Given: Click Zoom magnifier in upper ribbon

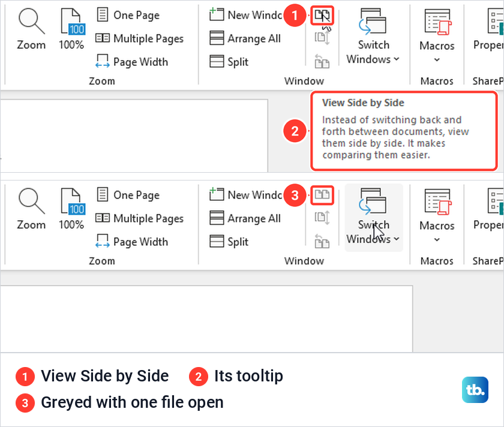Looking at the screenshot, I should [31, 29].
